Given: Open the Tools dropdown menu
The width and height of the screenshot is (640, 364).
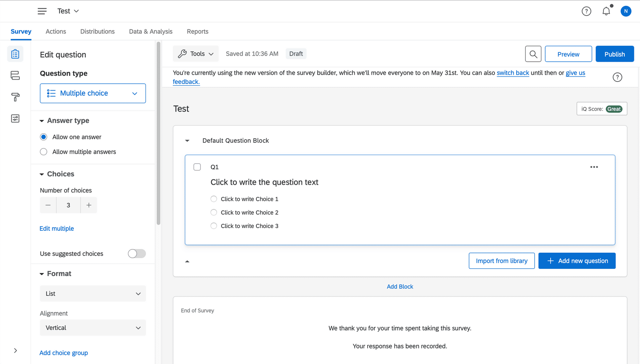Looking at the screenshot, I should [196, 54].
